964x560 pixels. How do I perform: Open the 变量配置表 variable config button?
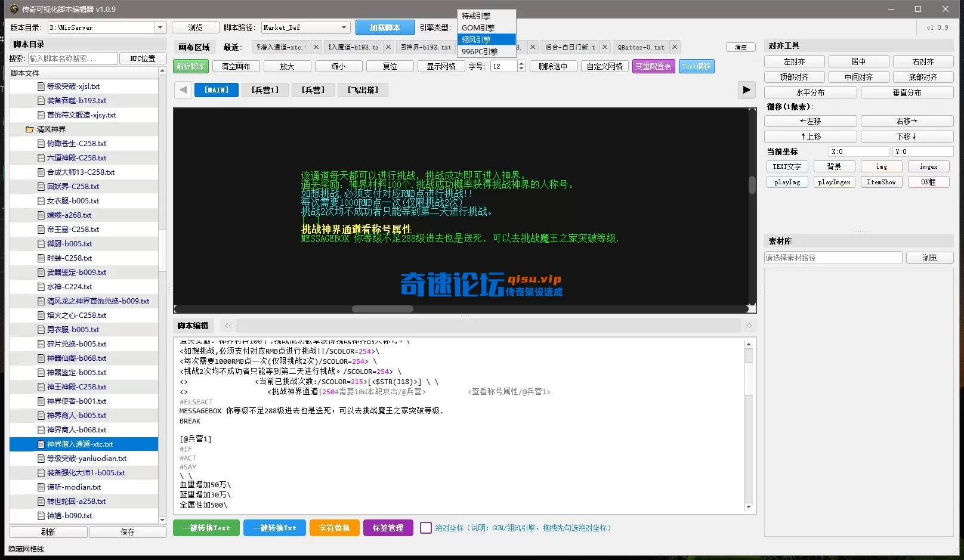pyautogui.click(x=653, y=66)
